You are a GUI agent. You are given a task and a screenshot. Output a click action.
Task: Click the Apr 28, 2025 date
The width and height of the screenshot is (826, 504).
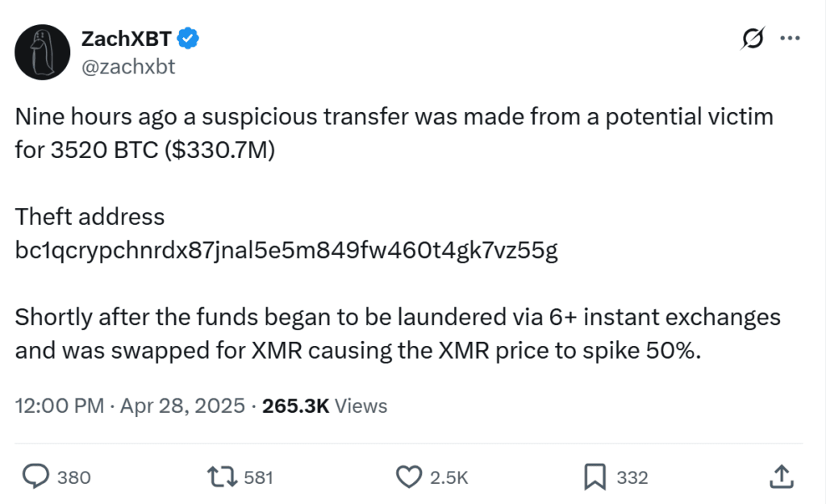click(182, 406)
